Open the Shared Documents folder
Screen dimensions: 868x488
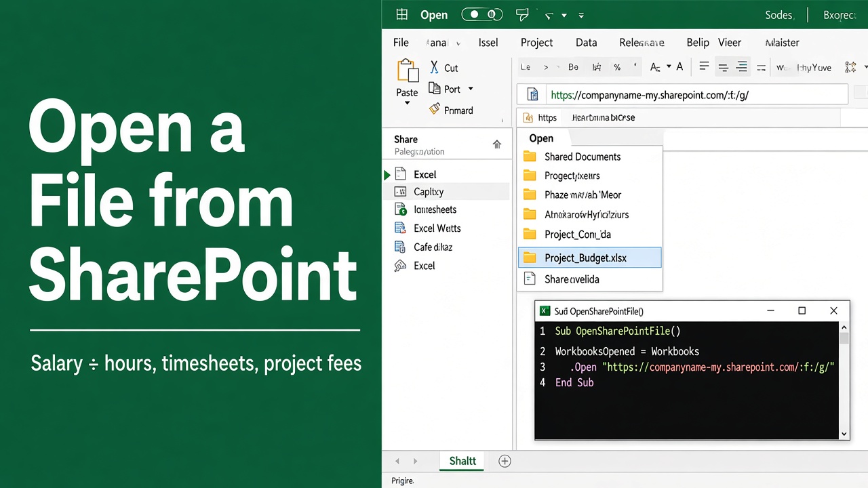(583, 157)
